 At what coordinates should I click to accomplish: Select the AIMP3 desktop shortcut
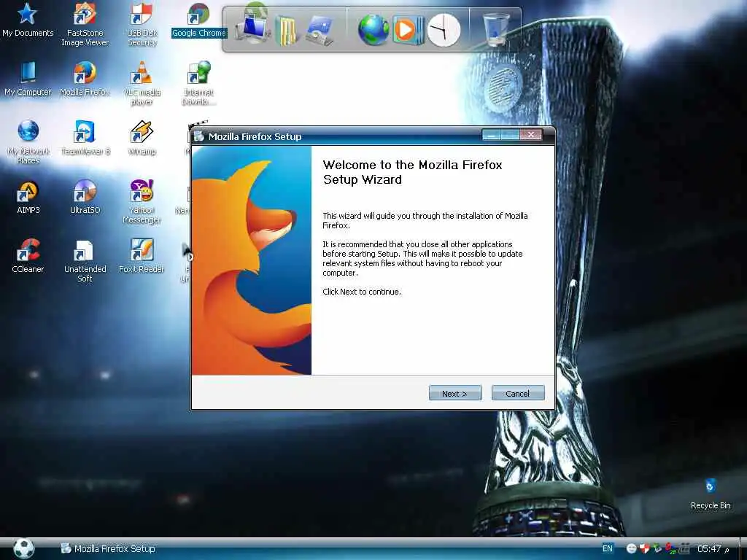click(28, 197)
